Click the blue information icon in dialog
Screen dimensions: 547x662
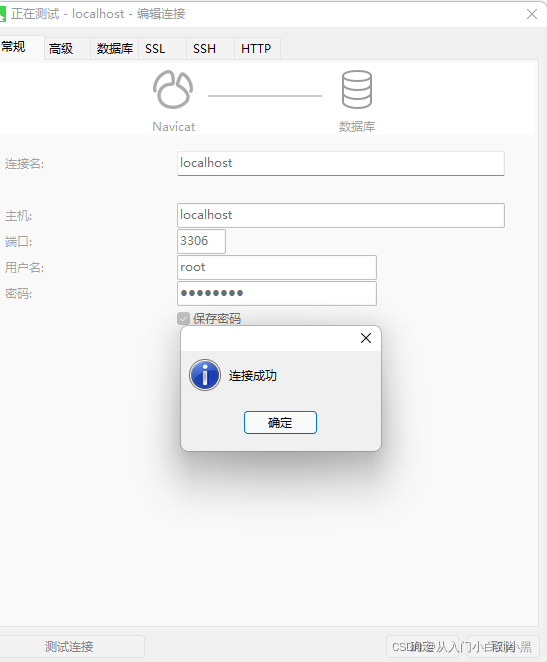click(x=205, y=375)
